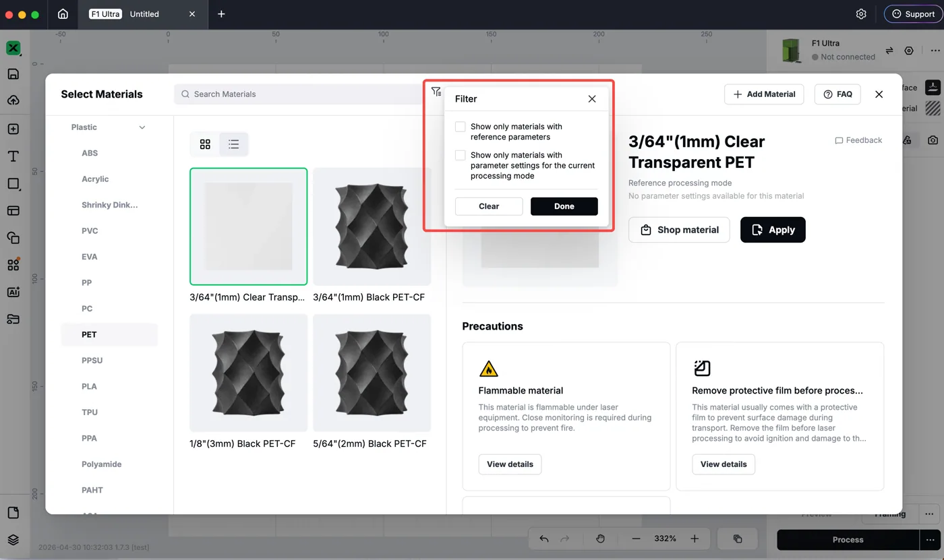The width and height of the screenshot is (944, 560).
Task: Click the F1 Ultra Untitled tab
Action: [x=142, y=13]
